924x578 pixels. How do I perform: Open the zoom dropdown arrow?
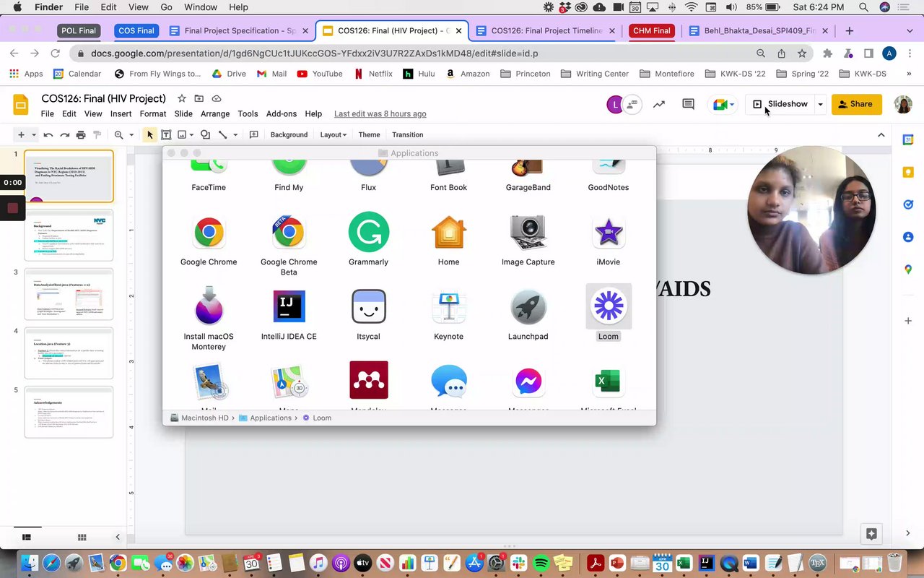[131, 135]
